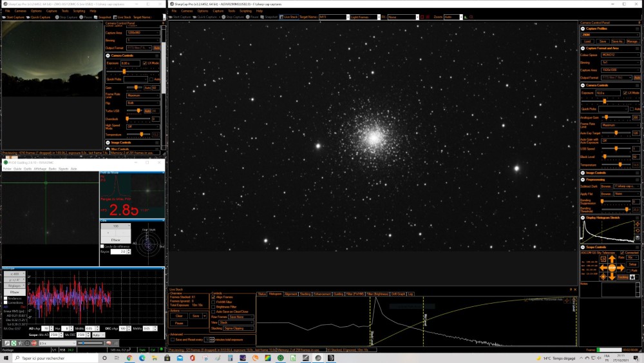Toggle Live Stack in main SharpCap toolbar
Viewport: 644px width, 363px height.
click(x=289, y=17)
